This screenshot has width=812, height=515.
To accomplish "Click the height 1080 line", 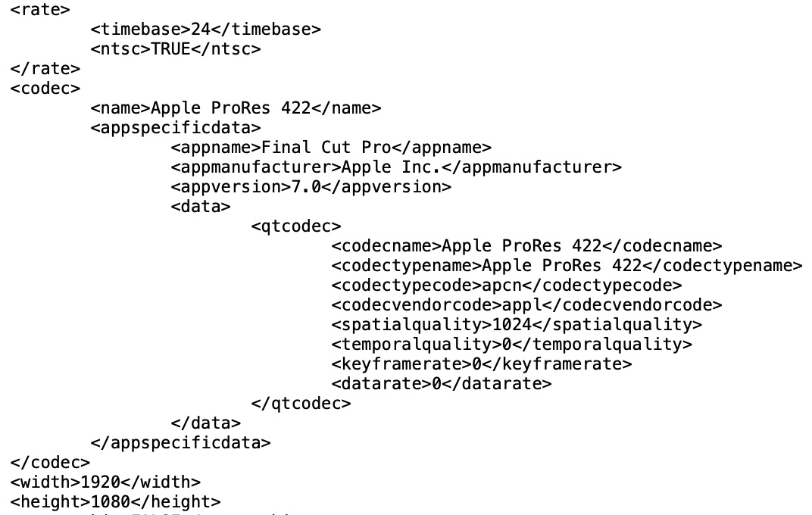I will (x=115, y=502).
